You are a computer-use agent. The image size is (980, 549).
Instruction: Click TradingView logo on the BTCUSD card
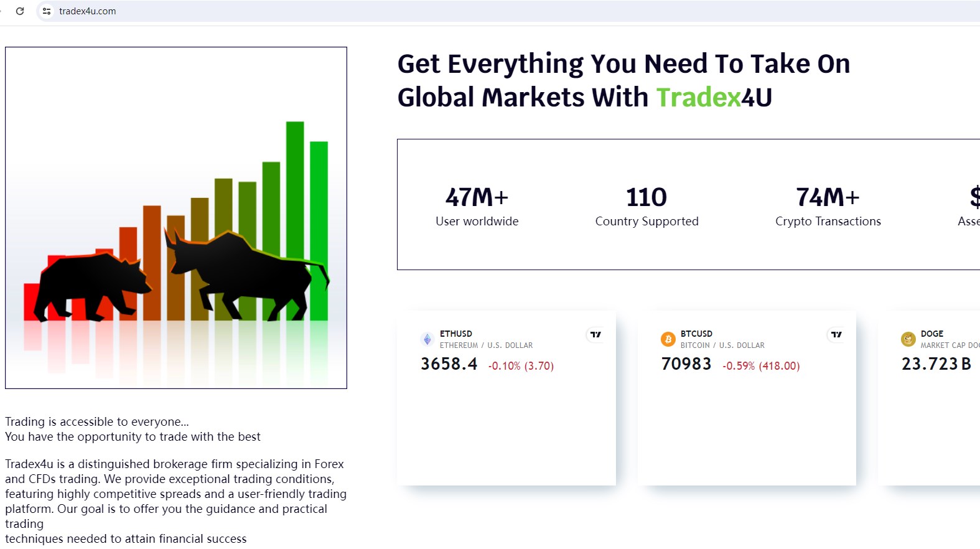pos(837,335)
